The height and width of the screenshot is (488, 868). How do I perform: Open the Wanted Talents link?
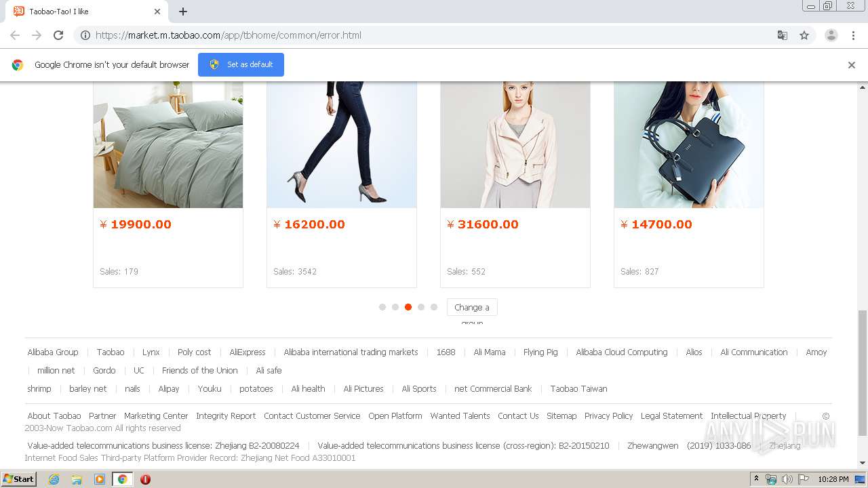[460, 416]
